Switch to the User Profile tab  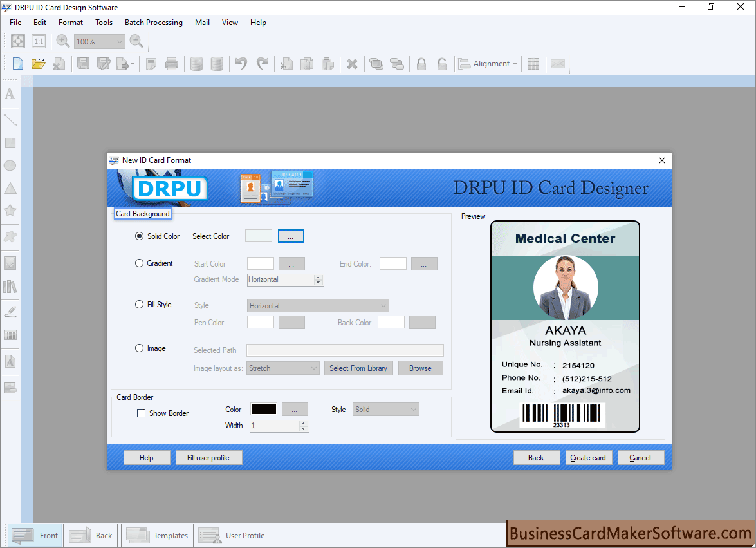point(232,536)
